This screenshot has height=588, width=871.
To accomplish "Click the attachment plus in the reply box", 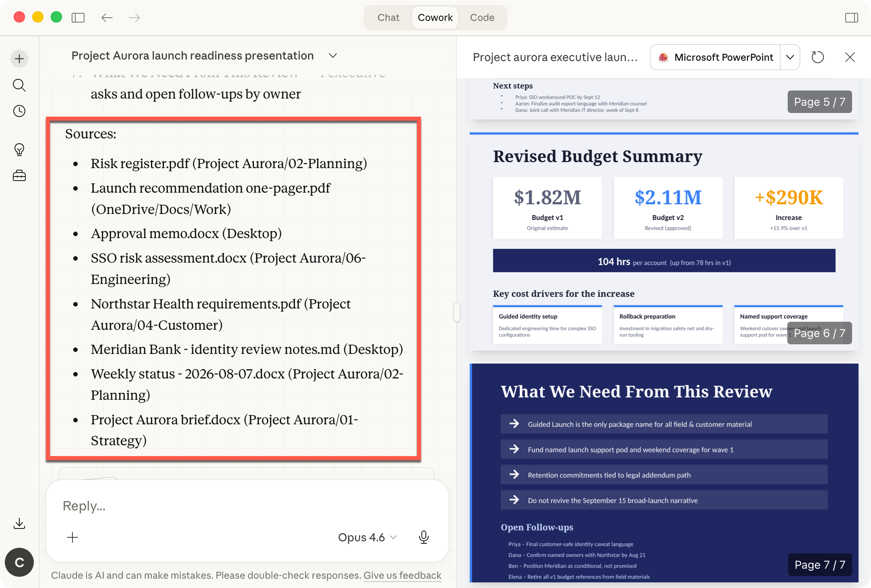I will click(72, 537).
